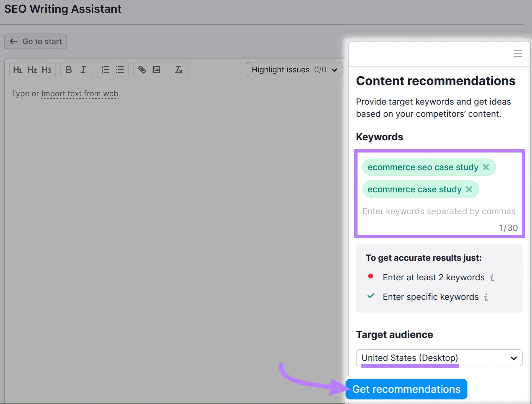Click the keywords input field
532x404 pixels.
[x=439, y=211]
